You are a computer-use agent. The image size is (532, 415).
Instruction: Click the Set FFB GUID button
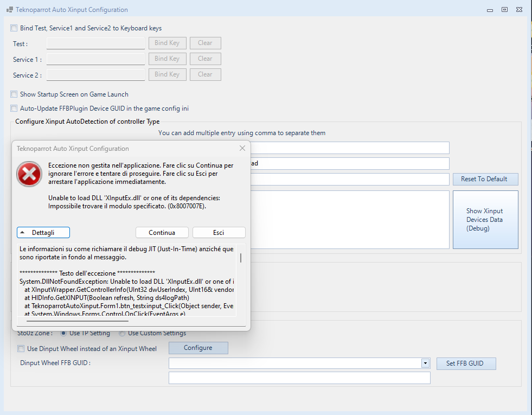(466, 363)
